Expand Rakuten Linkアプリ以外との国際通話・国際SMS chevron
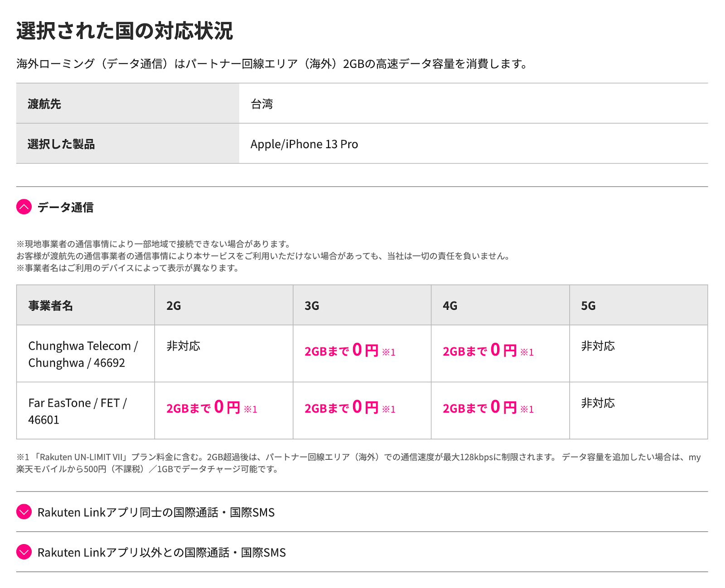This screenshot has width=725, height=588. pyautogui.click(x=24, y=552)
